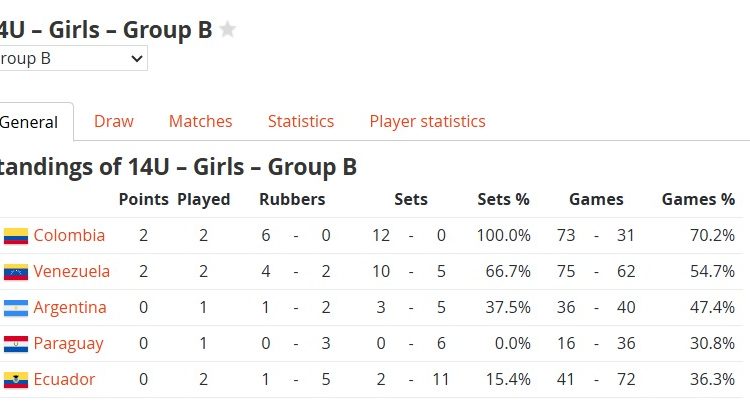750x419 pixels.
Task: Click the Venezuela flag icon
Action: [x=15, y=272]
